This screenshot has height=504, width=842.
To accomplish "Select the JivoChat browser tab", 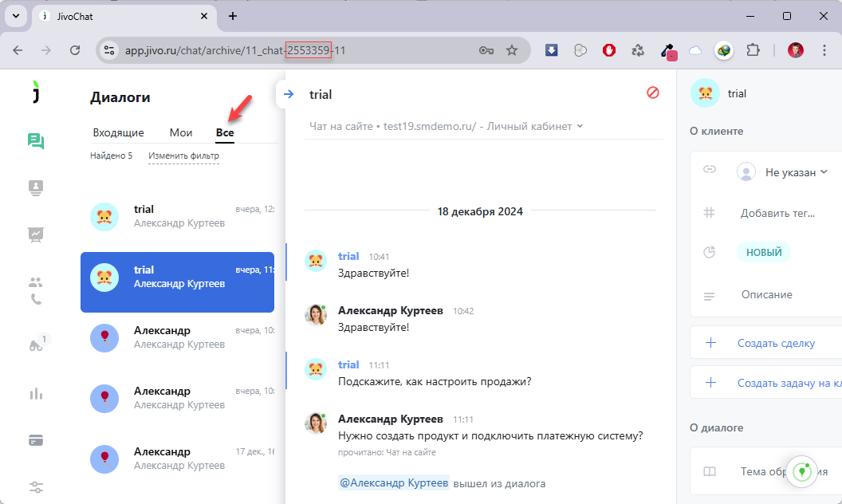I will click(x=124, y=17).
